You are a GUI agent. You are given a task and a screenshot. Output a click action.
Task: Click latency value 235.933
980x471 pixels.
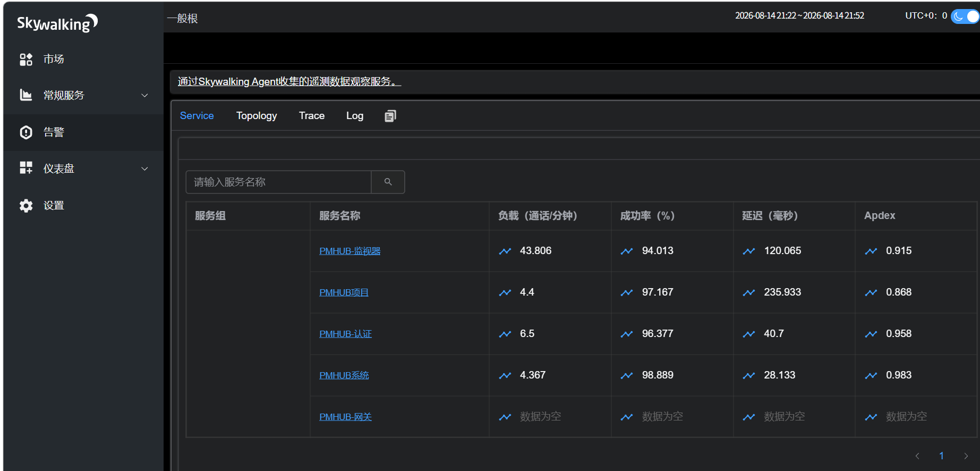point(782,292)
